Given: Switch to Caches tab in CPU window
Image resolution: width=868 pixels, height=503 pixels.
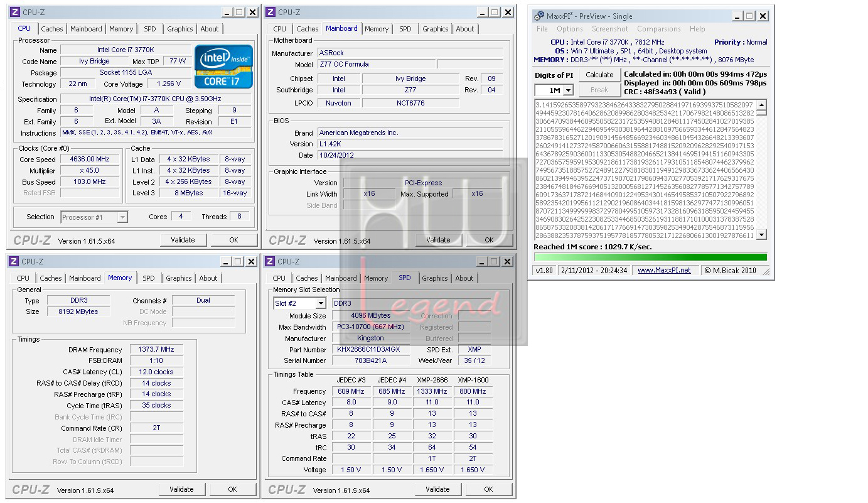Looking at the screenshot, I should (x=52, y=29).
